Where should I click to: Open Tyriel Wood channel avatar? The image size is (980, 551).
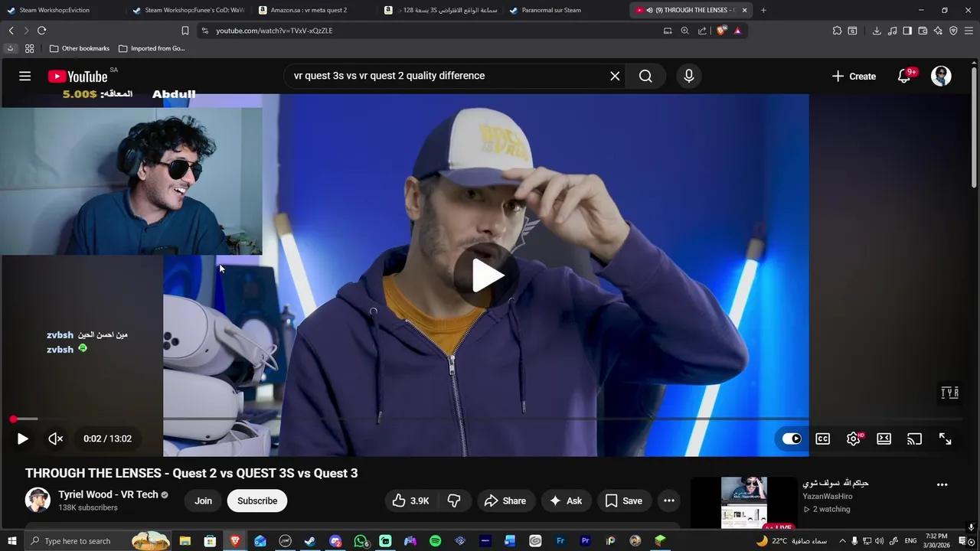point(38,500)
